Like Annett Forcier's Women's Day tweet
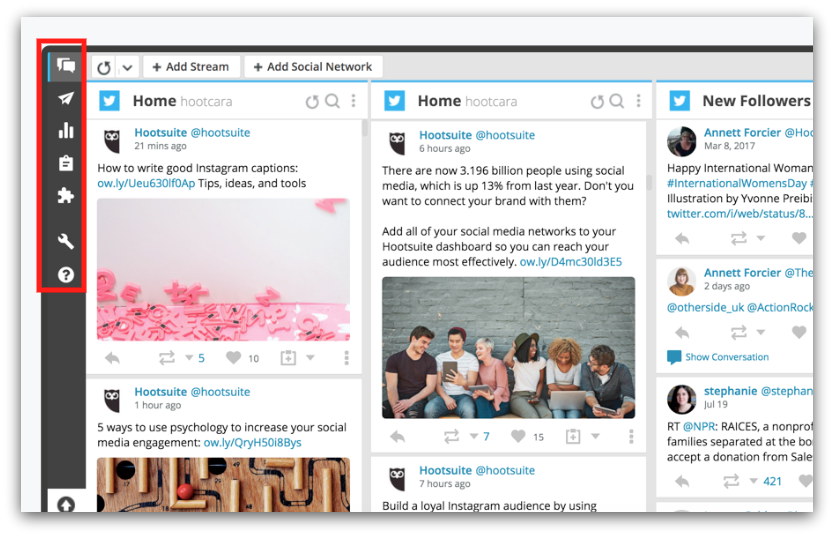834x537 pixels. (x=799, y=238)
